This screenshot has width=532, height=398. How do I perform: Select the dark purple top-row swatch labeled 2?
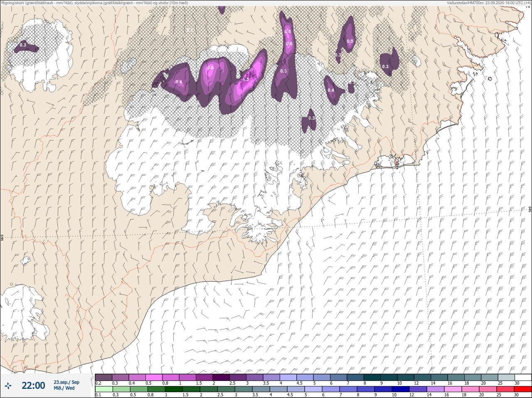[x=221, y=377]
